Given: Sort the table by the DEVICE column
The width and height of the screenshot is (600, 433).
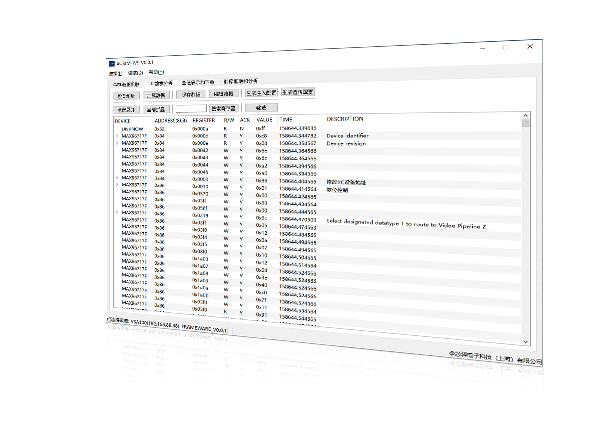Looking at the screenshot, I should [x=122, y=121].
